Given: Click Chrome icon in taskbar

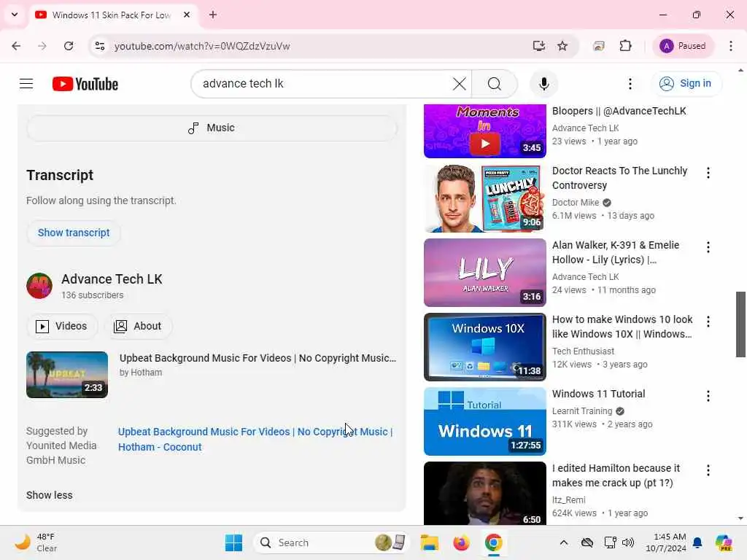Looking at the screenshot, I should (494, 542).
